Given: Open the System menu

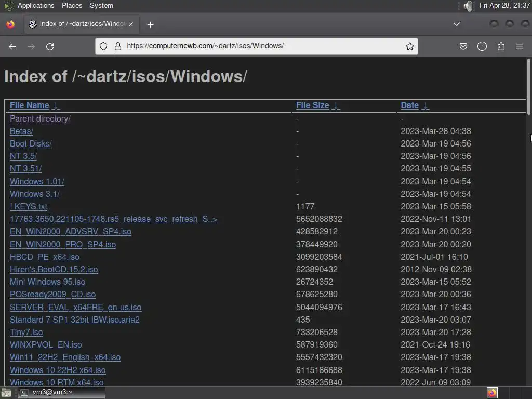Looking at the screenshot, I should (x=101, y=5).
